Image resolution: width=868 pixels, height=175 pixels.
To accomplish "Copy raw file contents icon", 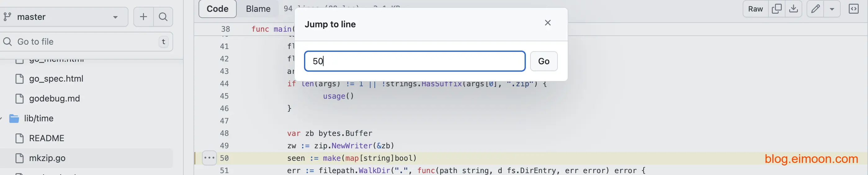I will (776, 9).
